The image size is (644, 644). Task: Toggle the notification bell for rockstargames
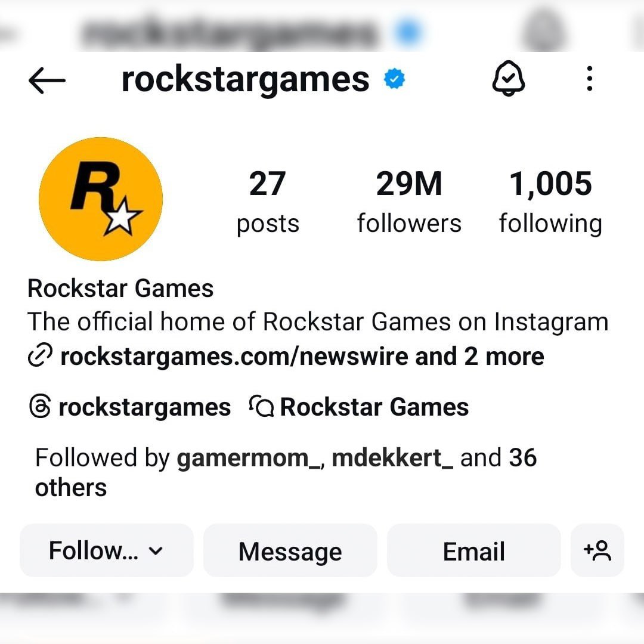point(509,79)
